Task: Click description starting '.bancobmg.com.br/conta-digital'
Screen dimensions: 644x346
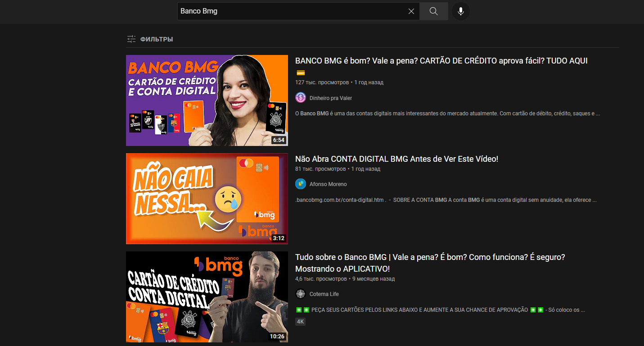Action: [x=446, y=200]
